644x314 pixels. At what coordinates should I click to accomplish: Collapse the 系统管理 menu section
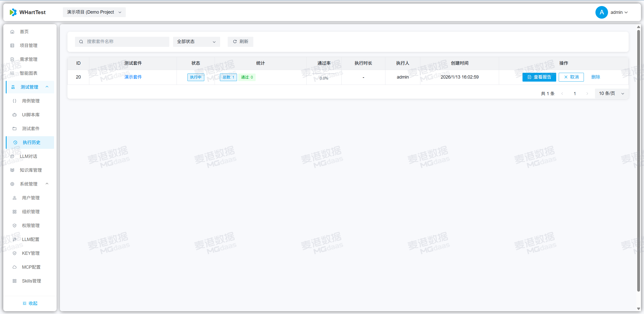click(47, 184)
